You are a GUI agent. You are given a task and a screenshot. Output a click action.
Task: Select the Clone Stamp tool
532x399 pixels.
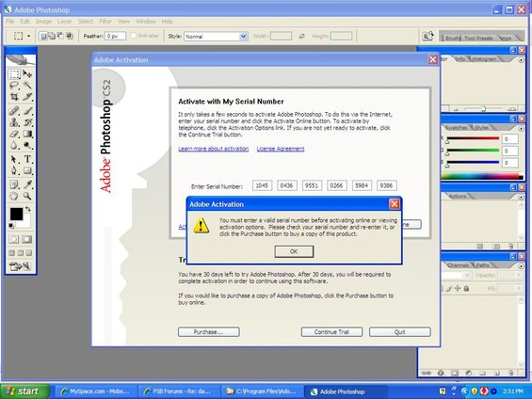(x=14, y=122)
